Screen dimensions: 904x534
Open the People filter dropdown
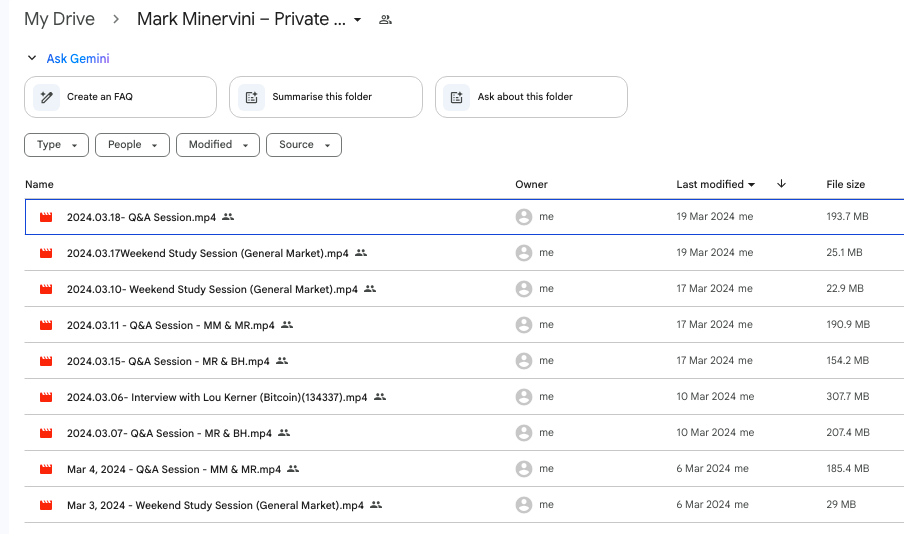pyautogui.click(x=132, y=145)
